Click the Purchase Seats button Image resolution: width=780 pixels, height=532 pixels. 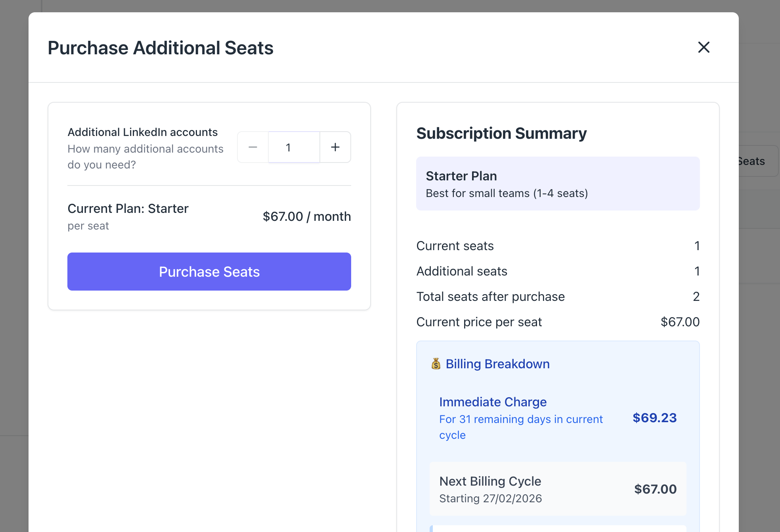pyautogui.click(x=209, y=272)
